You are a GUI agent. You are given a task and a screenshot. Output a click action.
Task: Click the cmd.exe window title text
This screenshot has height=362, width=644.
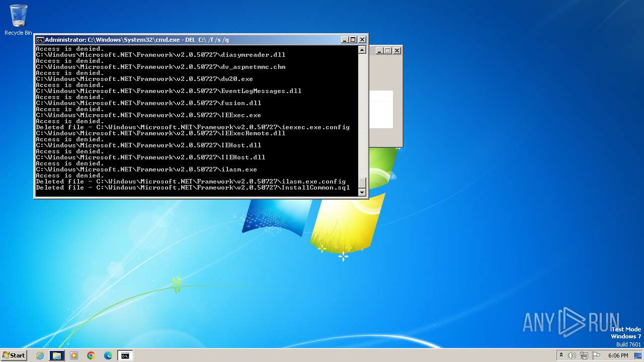coord(137,40)
